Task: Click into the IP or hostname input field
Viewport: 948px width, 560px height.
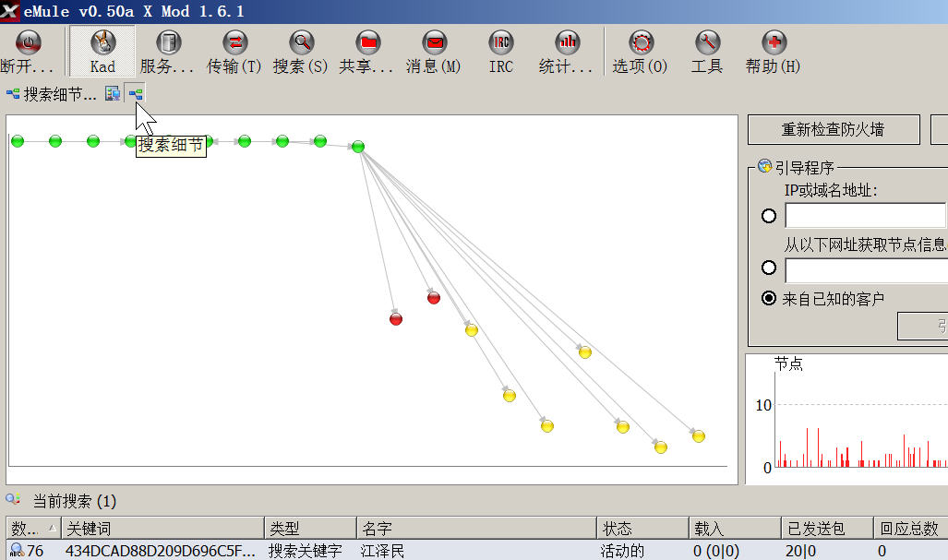Action: click(x=866, y=216)
